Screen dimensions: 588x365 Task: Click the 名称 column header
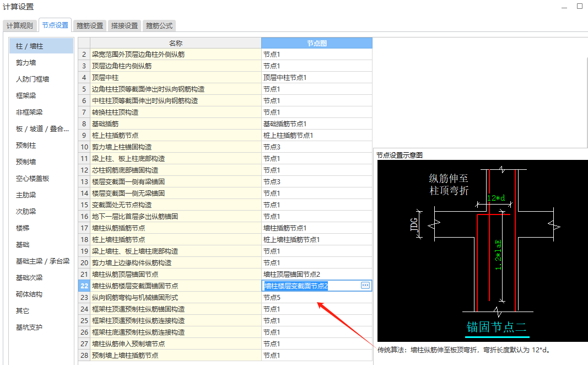pyautogui.click(x=175, y=43)
